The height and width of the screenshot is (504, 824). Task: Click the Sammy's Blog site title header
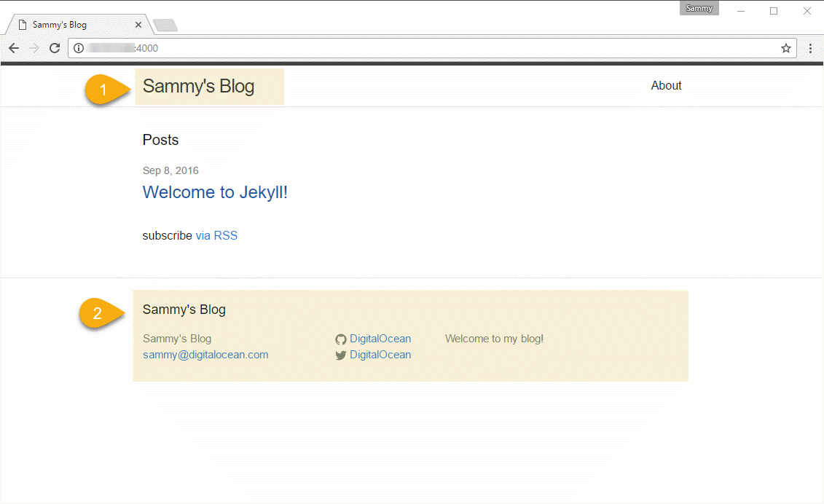point(199,86)
